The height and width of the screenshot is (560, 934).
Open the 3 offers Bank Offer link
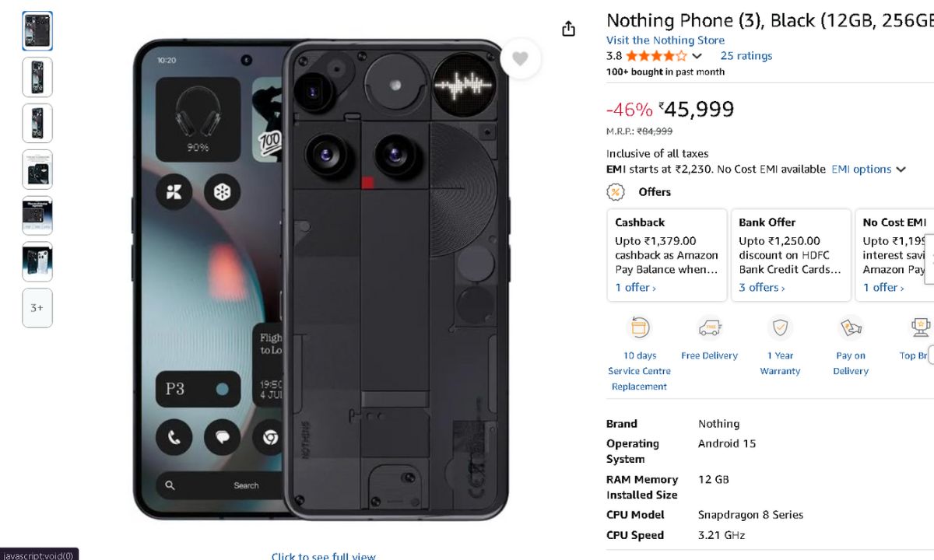762,288
